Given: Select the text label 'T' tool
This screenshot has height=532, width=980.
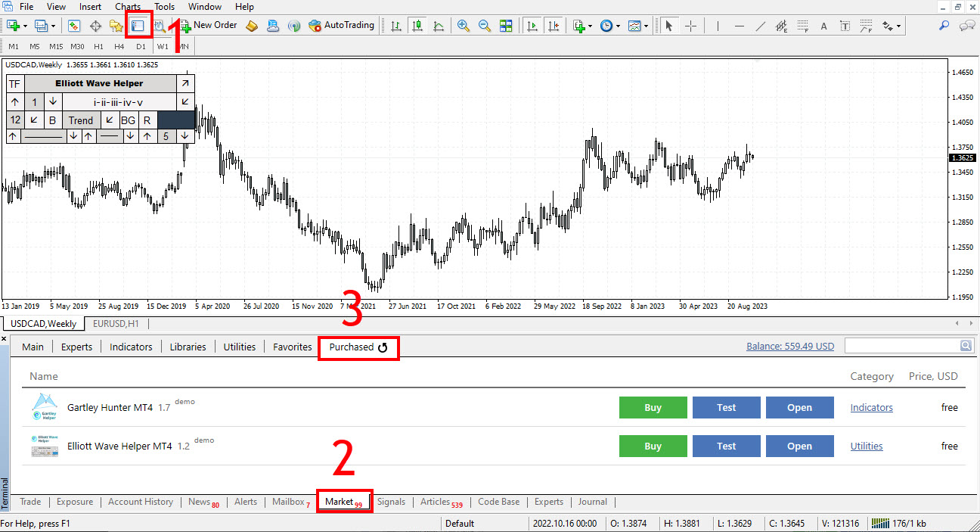Looking at the screenshot, I should click(845, 26).
